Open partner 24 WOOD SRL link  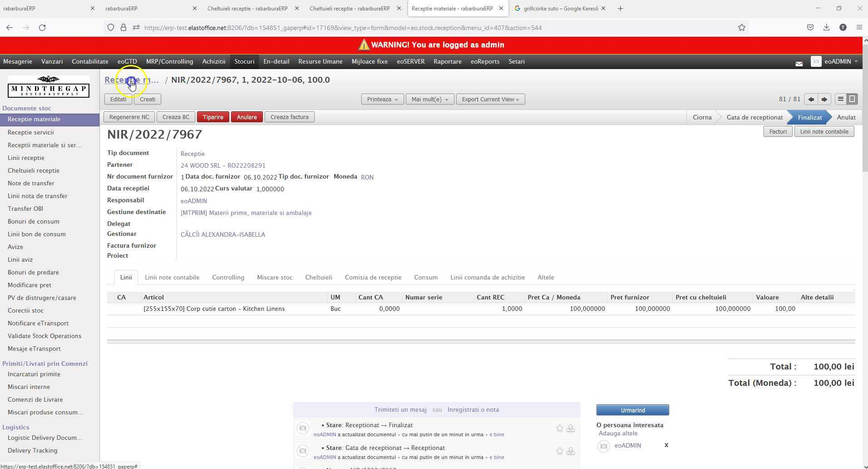point(223,166)
